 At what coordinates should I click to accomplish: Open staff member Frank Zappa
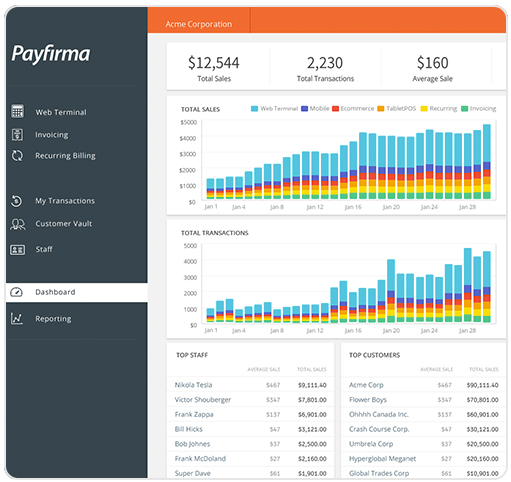coord(194,414)
